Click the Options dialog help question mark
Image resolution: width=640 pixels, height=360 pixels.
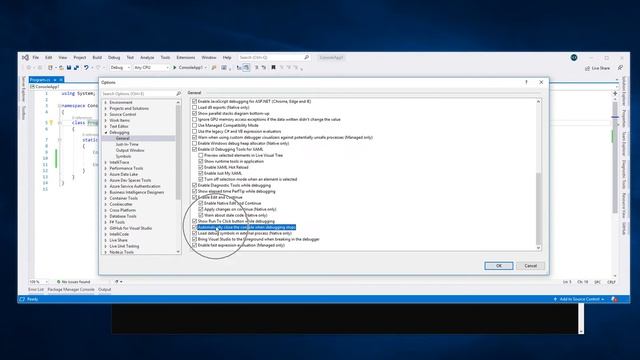[526, 82]
